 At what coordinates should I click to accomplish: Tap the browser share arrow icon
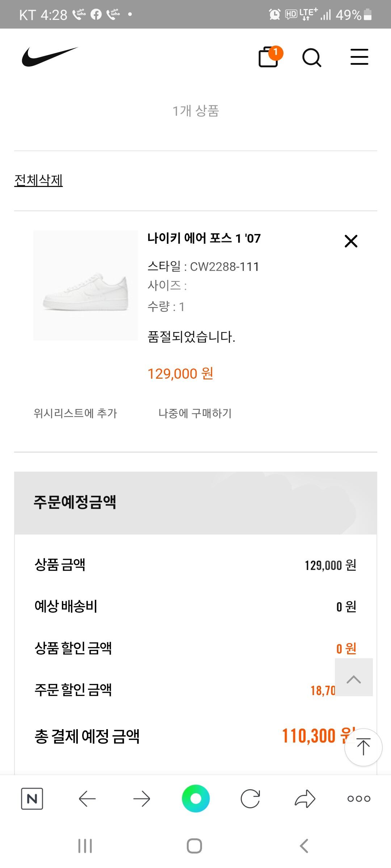(x=305, y=798)
